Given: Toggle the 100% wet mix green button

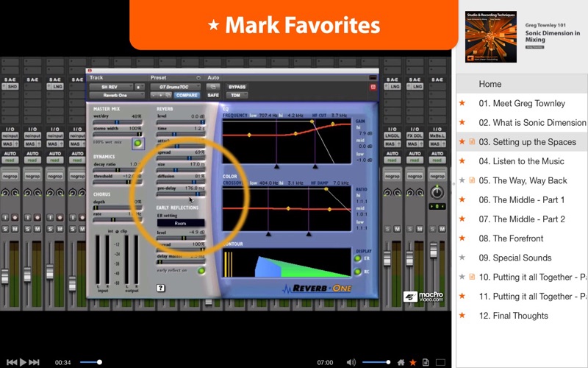Looking at the screenshot, I should pyautogui.click(x=137, y=143).
